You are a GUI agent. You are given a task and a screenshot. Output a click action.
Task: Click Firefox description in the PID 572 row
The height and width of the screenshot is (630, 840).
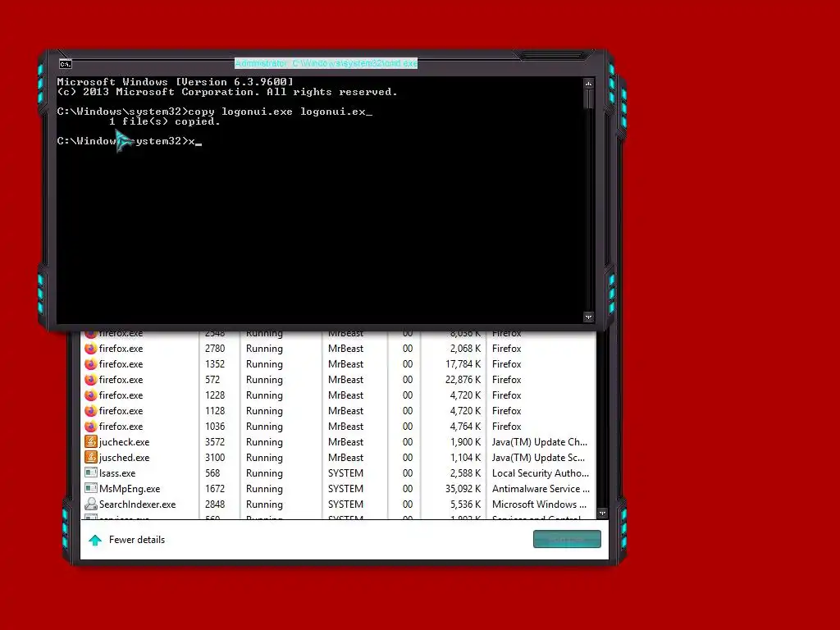(507, 379)
